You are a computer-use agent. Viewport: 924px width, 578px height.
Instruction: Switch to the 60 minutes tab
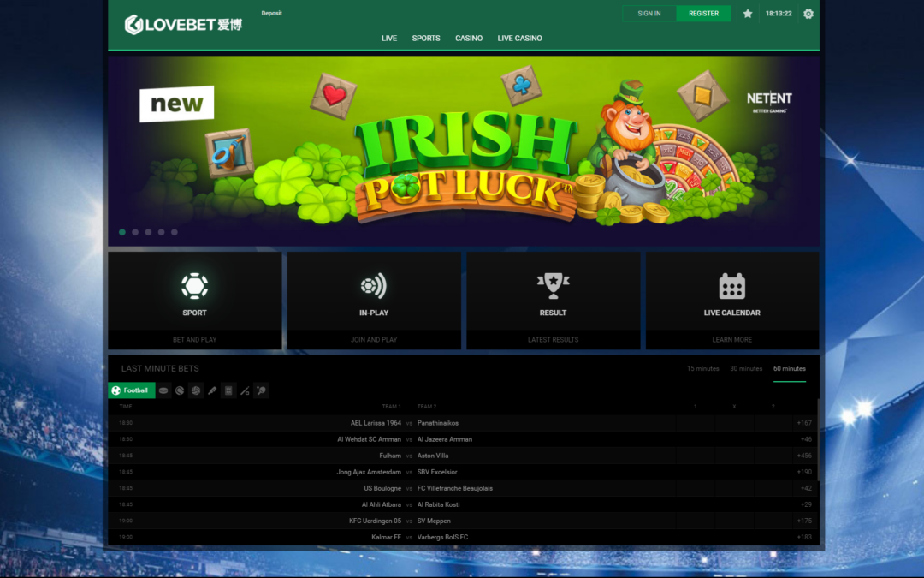click(x=789, y=368)
